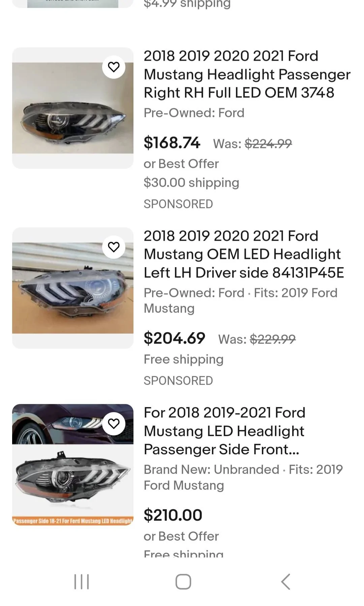
Task: Open For 2018 2019-2021 Passenger Side listing
Action: click(x=224, y=431)
